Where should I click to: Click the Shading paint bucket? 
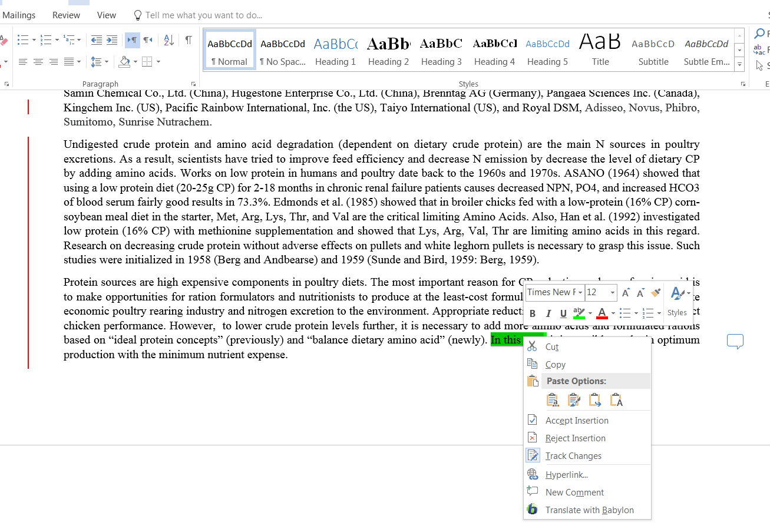pos(124,62)
